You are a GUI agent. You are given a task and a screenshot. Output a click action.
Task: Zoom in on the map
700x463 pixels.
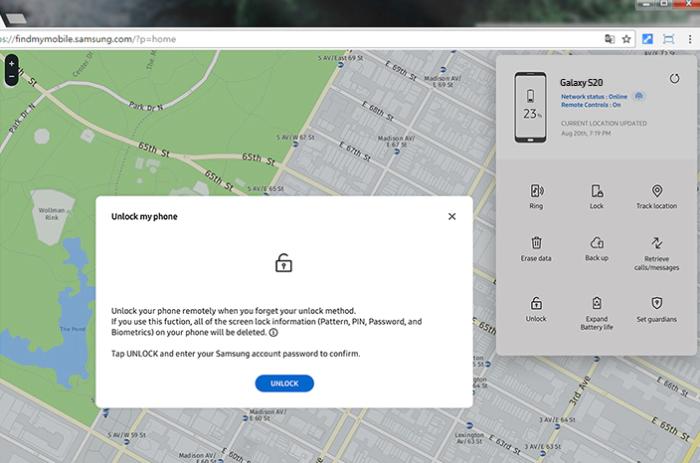pyautogui.click(x=11, y=62)
